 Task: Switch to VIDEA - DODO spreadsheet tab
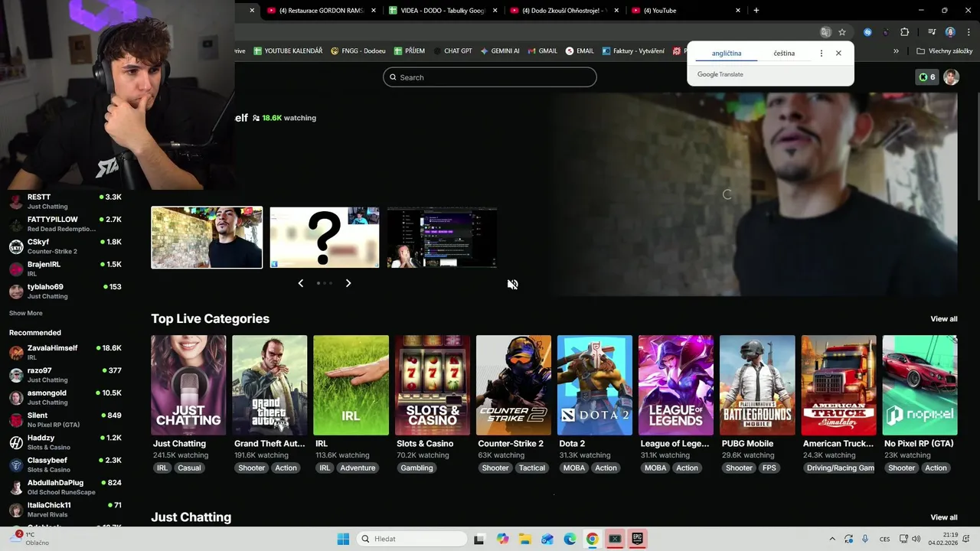coord(442,11)
